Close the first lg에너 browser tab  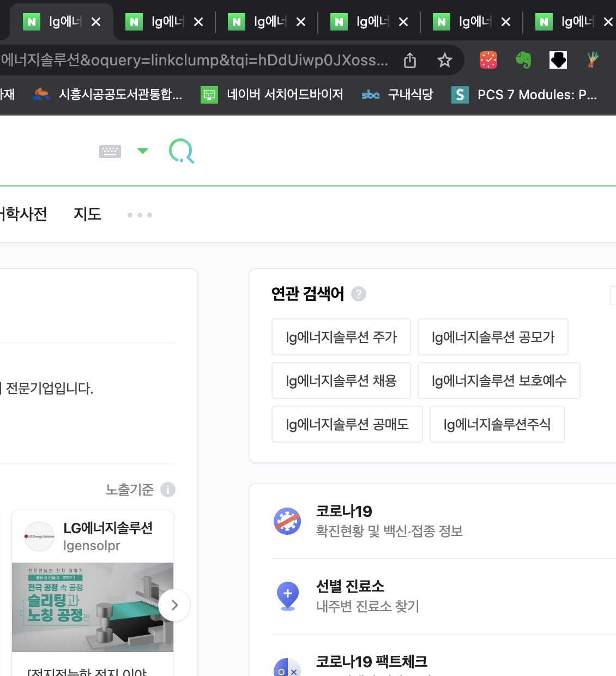point(96,22)
